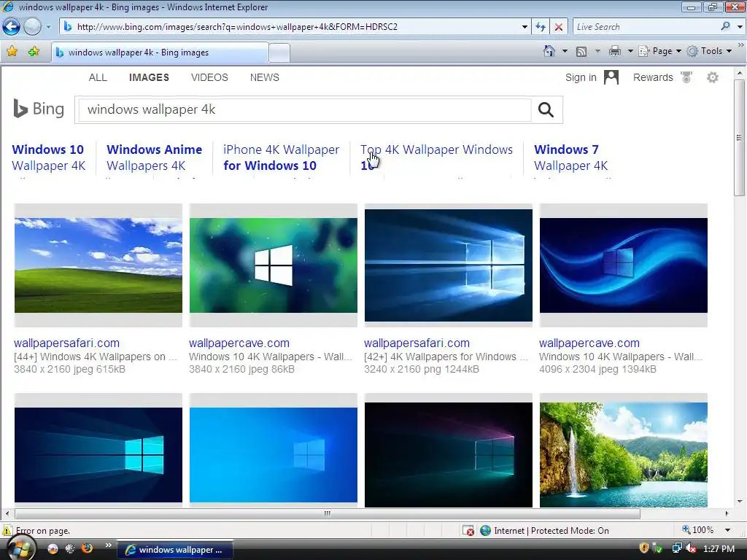The image size is (747, 560).
Task: Switch to the IMAGES search tab
Action: (x=149, y=77)
